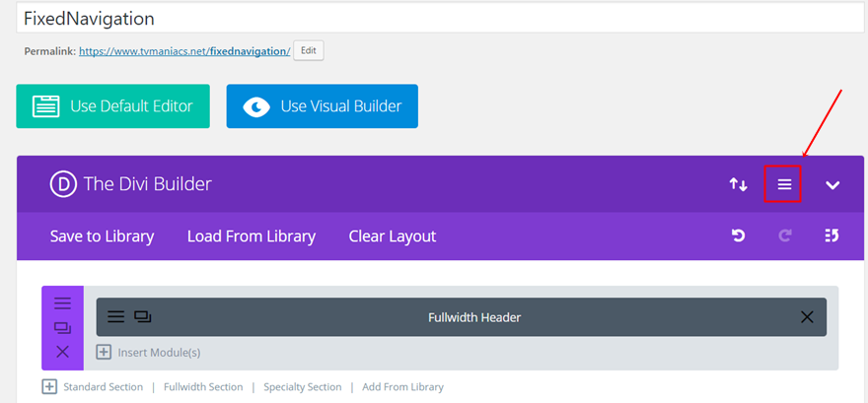Edit the permalink slug
This screenshot has height=403, width=868.
[x=309, y=51]
